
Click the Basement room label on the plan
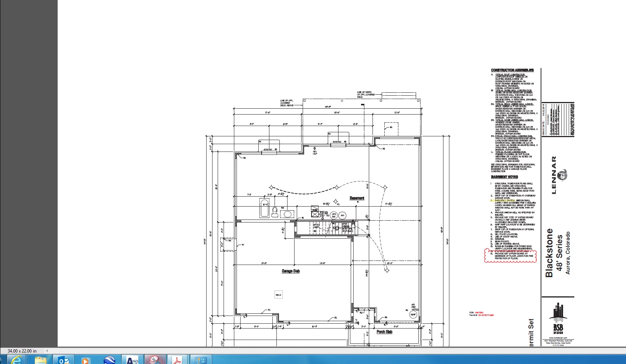click(x=357, y=198)
